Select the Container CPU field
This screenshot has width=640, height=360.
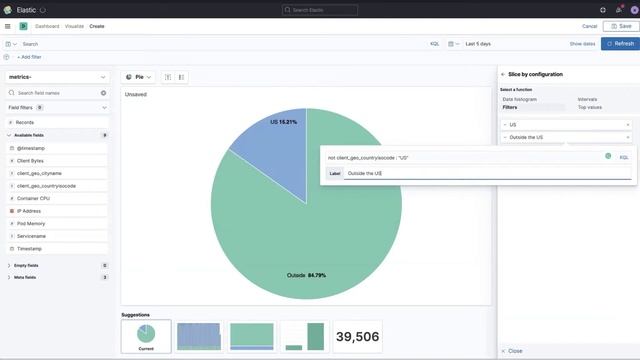tap(57, 198)
